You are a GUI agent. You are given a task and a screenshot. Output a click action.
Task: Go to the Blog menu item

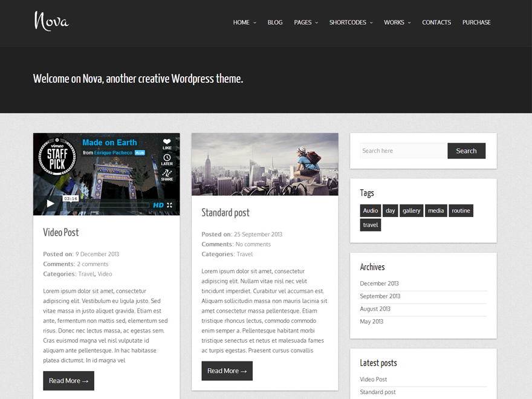coord(275,22)
